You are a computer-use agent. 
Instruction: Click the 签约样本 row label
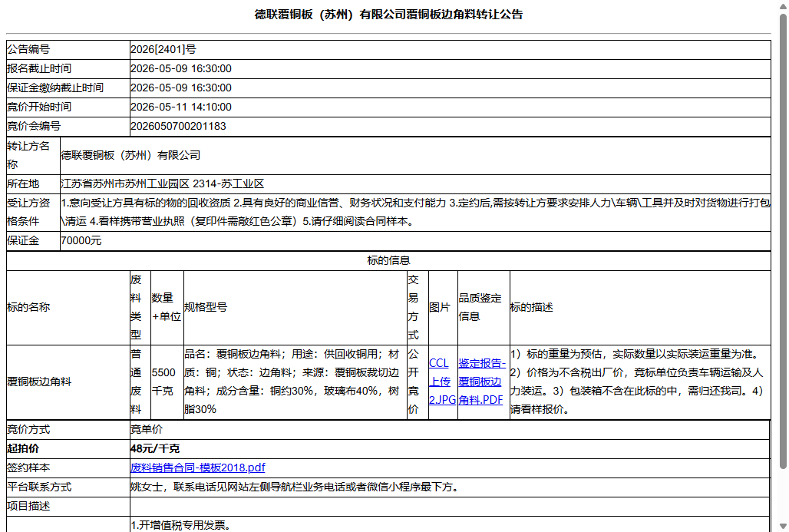(x=28, y=468)
